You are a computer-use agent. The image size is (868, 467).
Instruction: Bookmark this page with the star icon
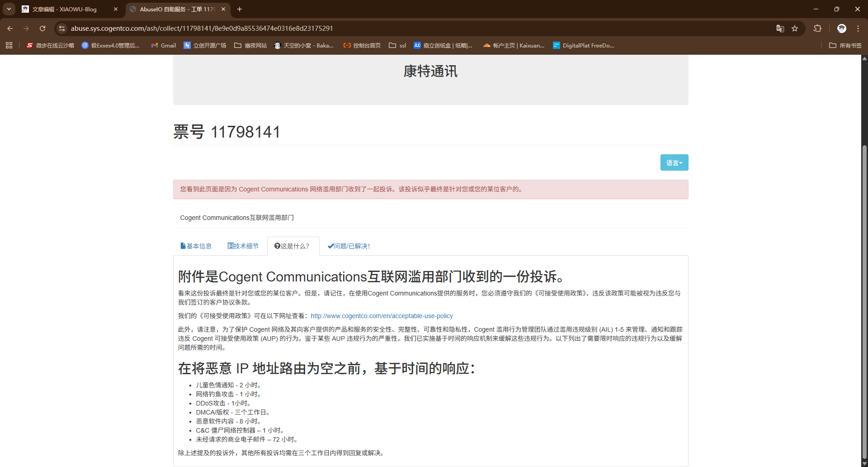[795, 29]
